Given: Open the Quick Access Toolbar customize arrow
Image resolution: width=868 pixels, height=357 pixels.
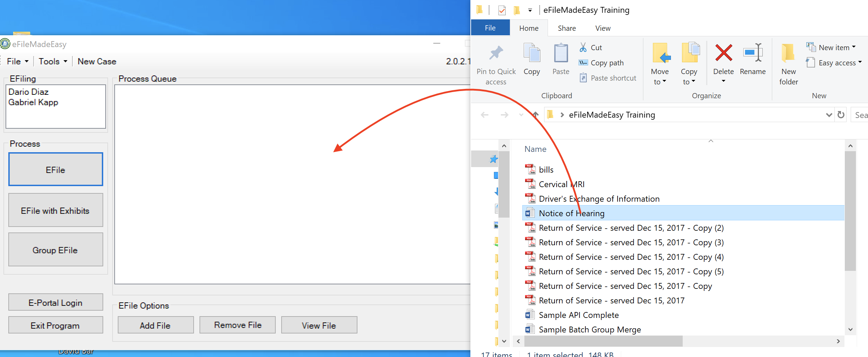Looking at the screenshot, I should click(x=530, y=10).
